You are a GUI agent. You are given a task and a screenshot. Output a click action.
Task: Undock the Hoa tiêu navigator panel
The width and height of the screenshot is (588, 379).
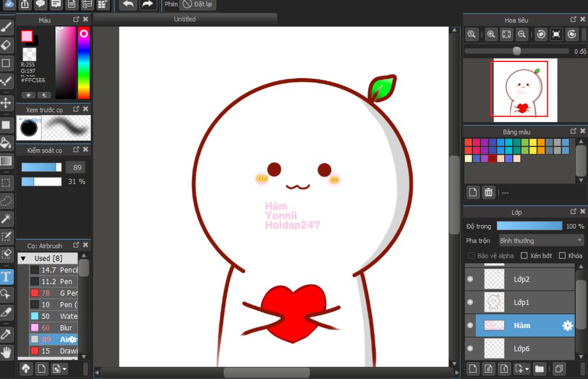pos(574,20)
